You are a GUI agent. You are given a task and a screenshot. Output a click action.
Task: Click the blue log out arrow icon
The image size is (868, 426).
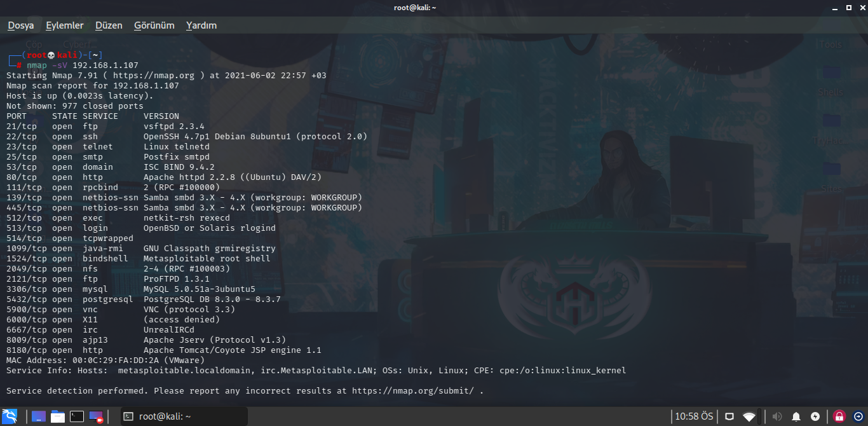pos(858,416)
